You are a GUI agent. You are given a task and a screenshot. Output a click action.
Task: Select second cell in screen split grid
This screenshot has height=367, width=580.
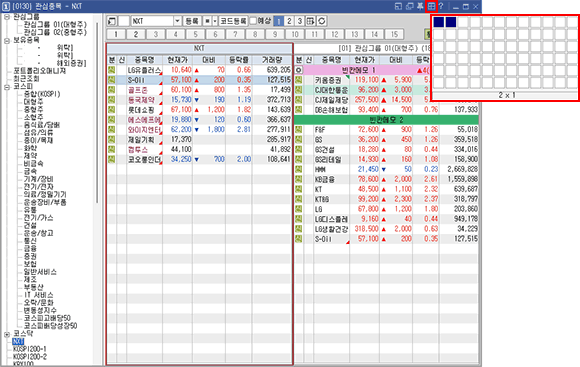[451, 22]
